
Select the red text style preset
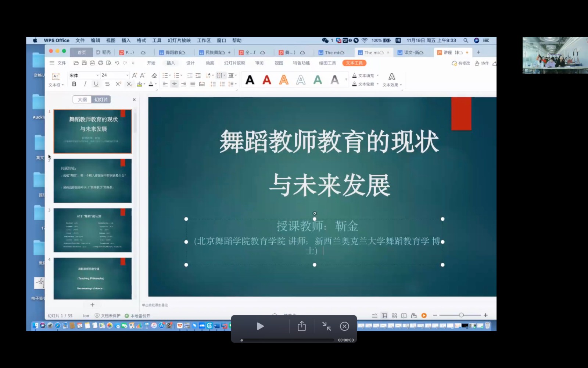(267, 80)
